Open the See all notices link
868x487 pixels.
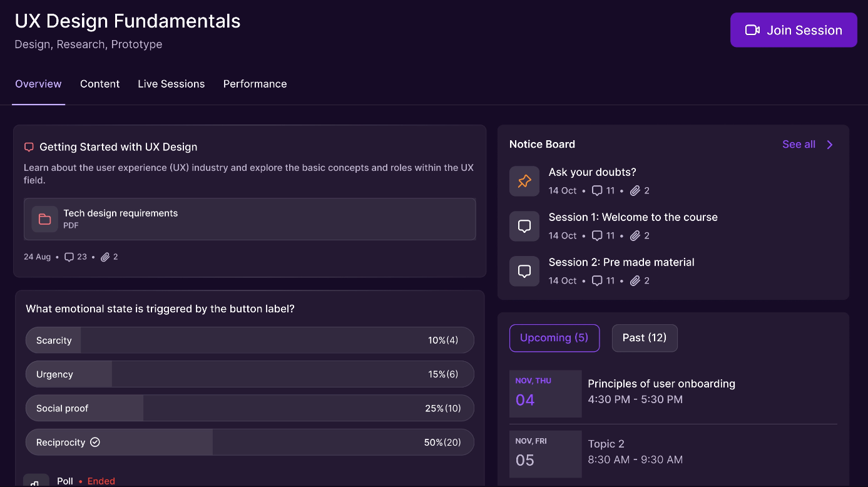tap(799, 145)
